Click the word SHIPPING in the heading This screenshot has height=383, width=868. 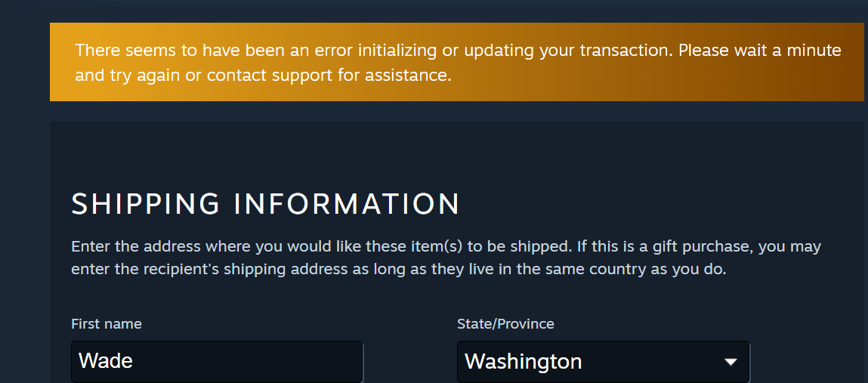point(146,204)
